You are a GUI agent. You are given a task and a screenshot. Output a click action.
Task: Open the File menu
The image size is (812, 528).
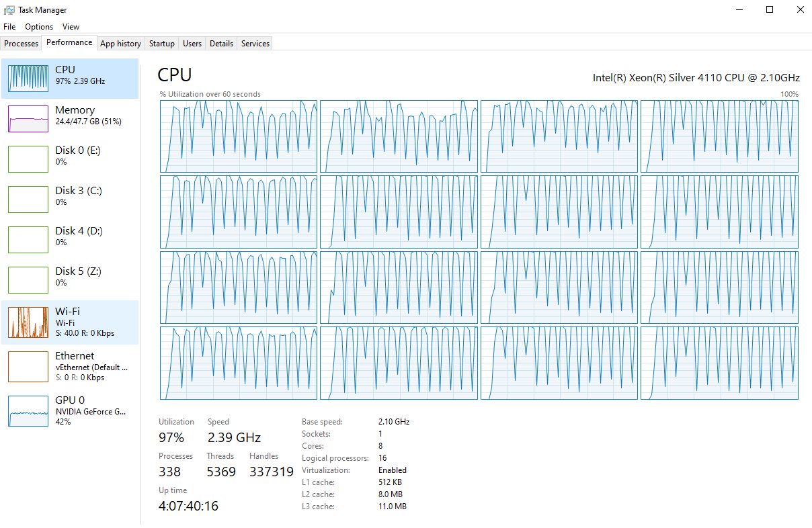click(x=9, y=27)
